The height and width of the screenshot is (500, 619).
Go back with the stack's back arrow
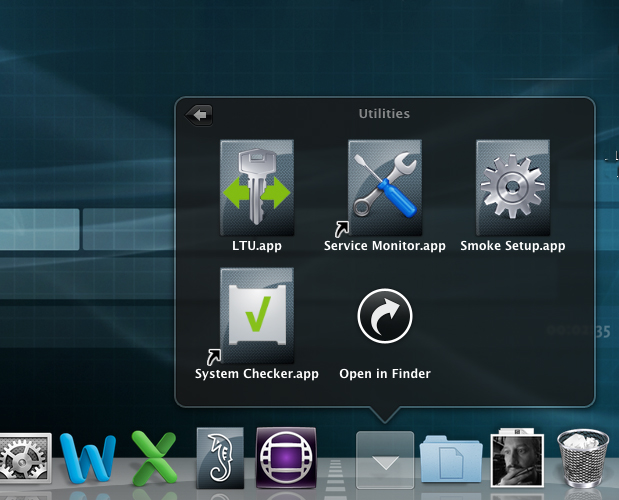199,115
